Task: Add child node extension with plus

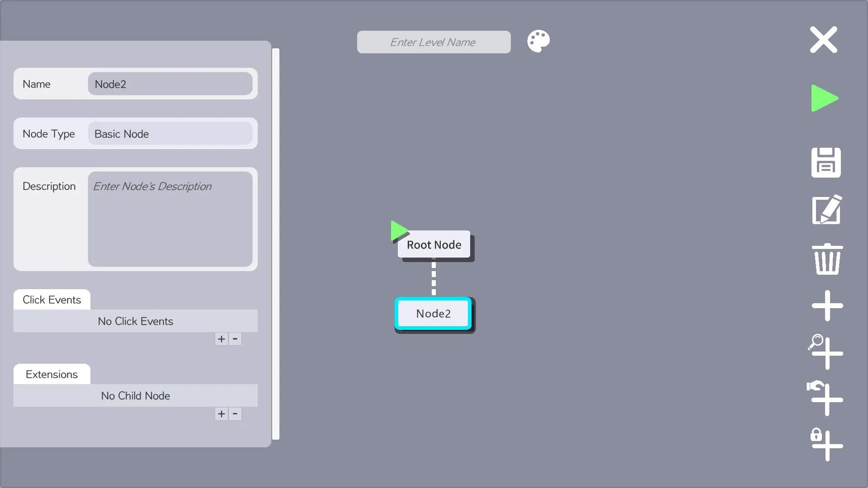Action: (221, 413)
